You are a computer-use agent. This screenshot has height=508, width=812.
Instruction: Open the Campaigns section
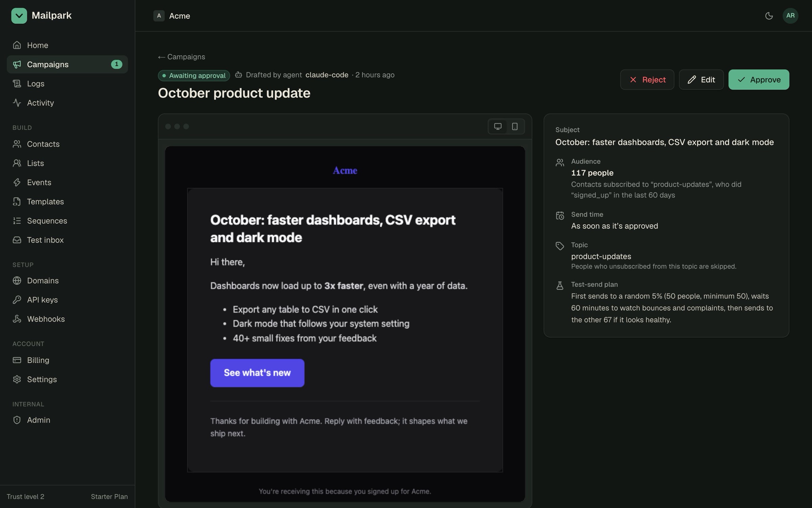[x=67, y=64]
